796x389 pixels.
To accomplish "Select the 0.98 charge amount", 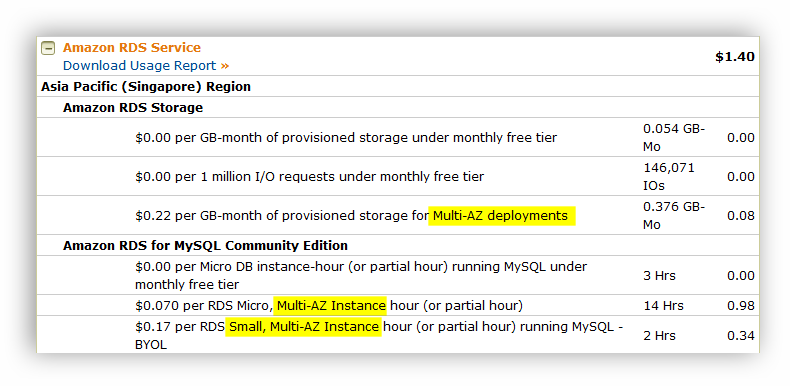I will [x=741, y=306].
